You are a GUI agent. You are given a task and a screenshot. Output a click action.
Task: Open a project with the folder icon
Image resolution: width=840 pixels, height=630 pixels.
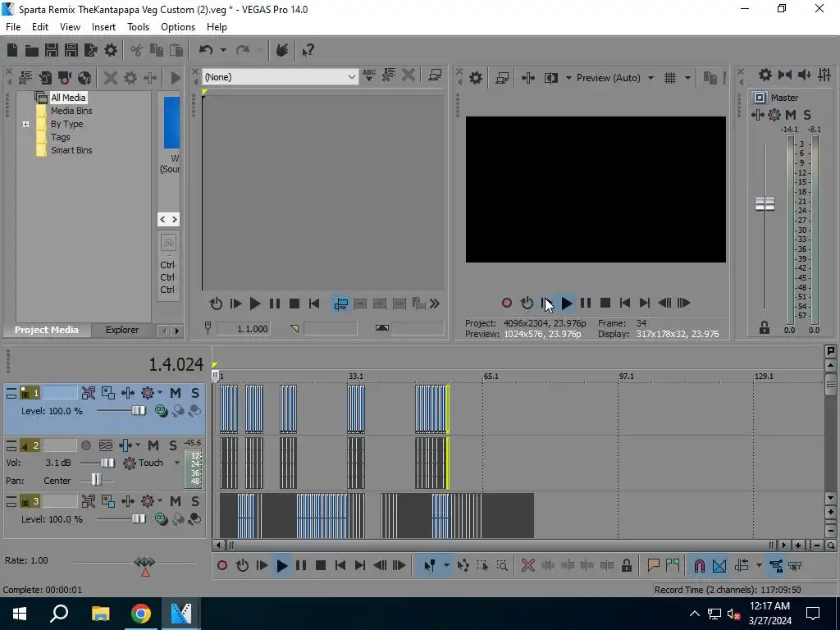[x=32, y=50]
